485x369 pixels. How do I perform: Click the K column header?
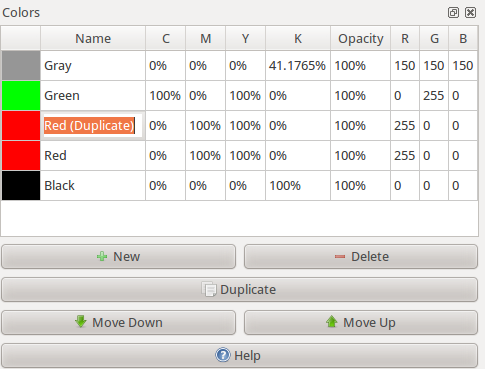click(298, 39)
